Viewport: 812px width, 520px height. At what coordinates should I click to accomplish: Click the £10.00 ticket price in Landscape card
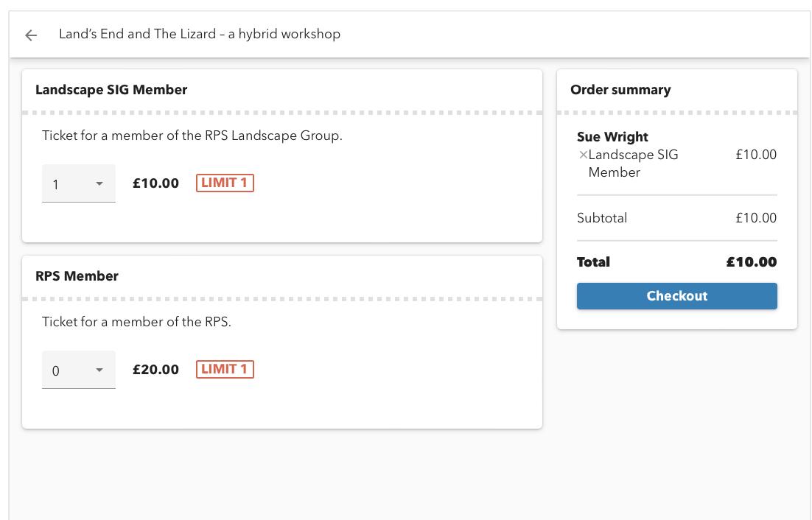point(155,183)
